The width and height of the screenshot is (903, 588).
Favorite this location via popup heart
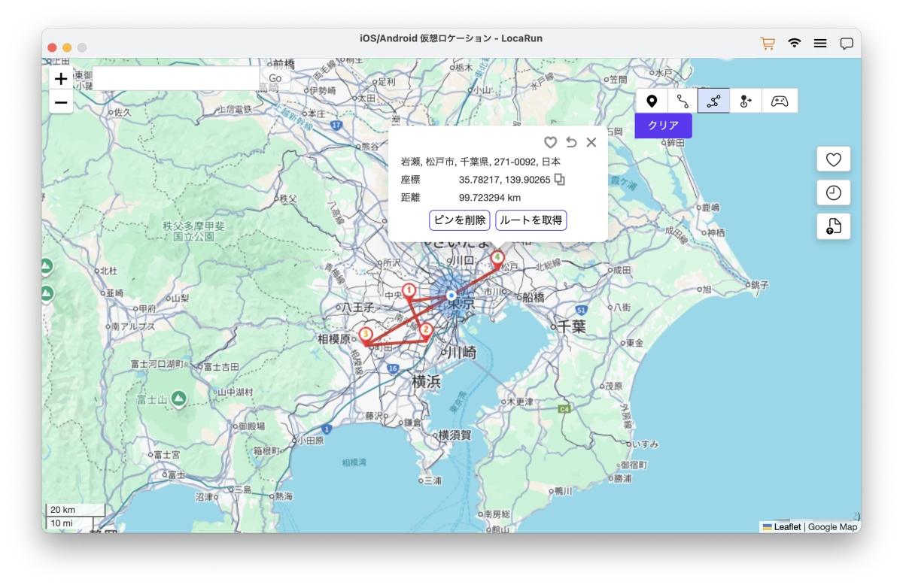pos(551,142)
